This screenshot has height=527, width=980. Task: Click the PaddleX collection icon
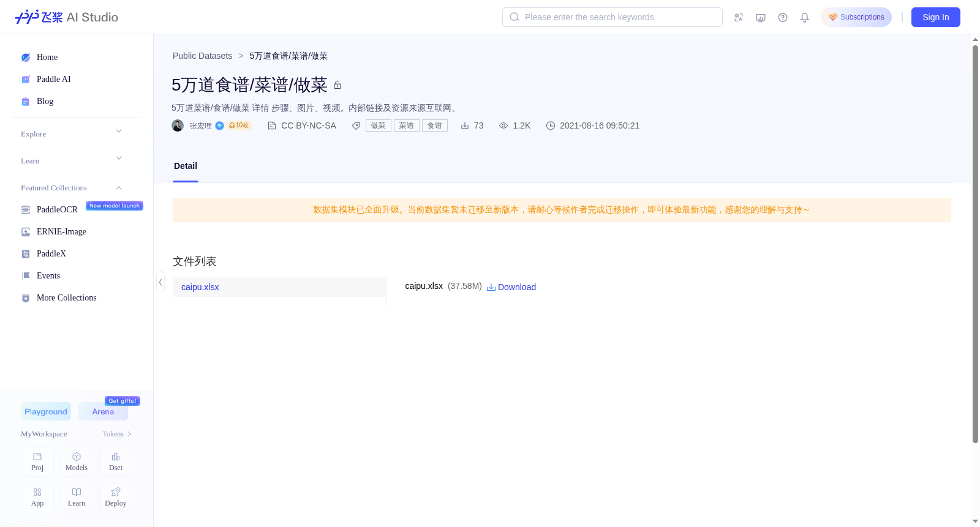[26, 254]
